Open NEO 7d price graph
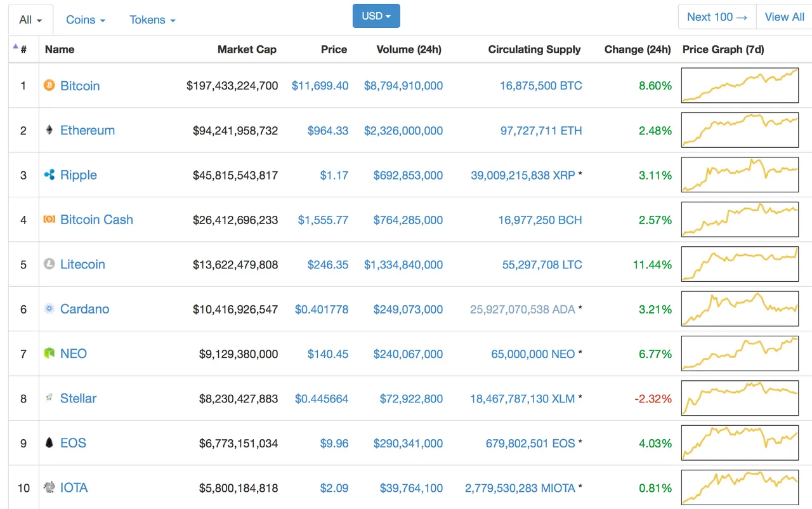 [740, 354]
